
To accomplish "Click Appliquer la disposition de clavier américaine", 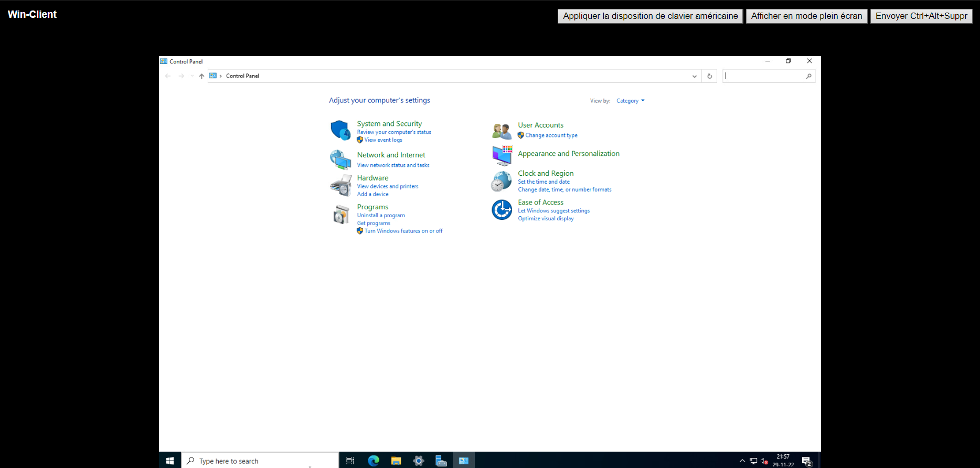I will (x=651, y=16).
